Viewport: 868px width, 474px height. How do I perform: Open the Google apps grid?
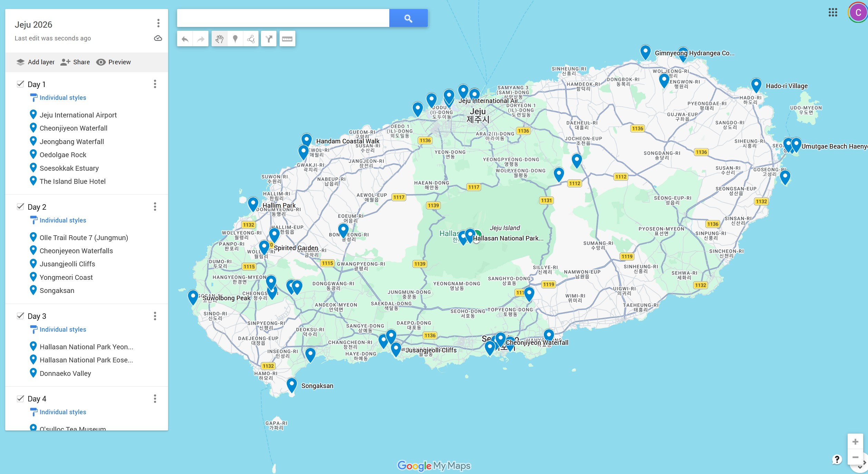click(833, 13)
